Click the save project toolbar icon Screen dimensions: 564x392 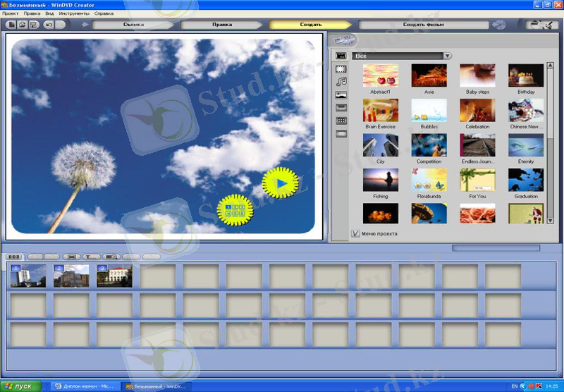pos(33,25)
